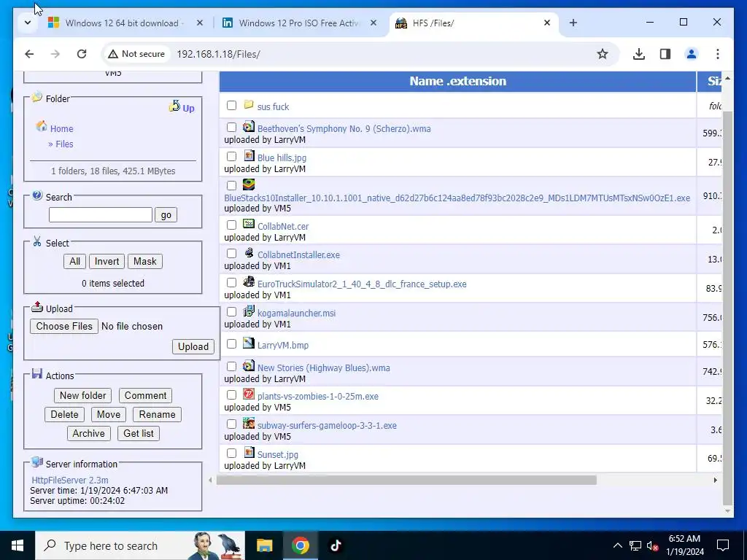Viewport: 747px width, 560px height.
Task: Click the New folder action button
Action: 83,395
